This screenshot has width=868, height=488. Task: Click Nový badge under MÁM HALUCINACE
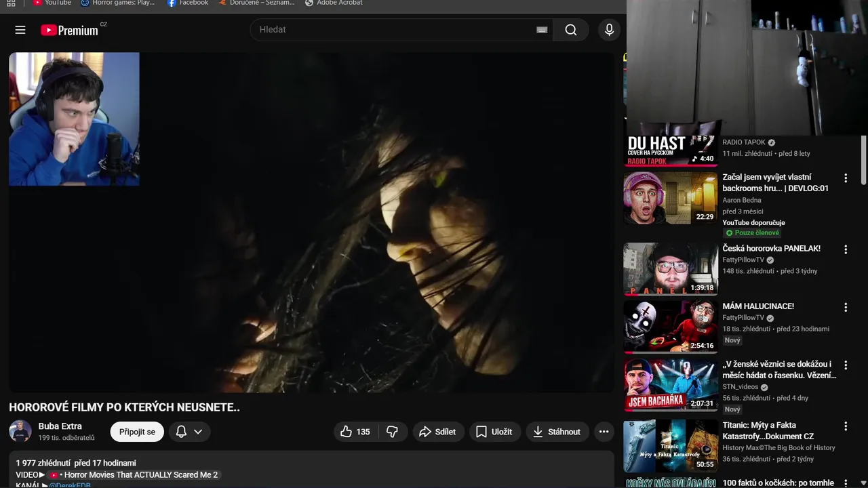[x=732, y=340]
